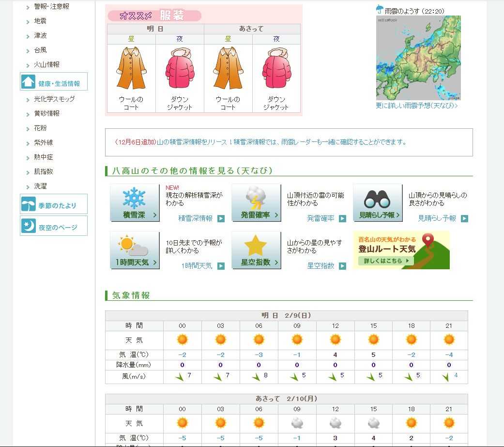The image size is (504, 447).
Task: Click the arrow beside 発雷確率 link
Action: [342, 219]
